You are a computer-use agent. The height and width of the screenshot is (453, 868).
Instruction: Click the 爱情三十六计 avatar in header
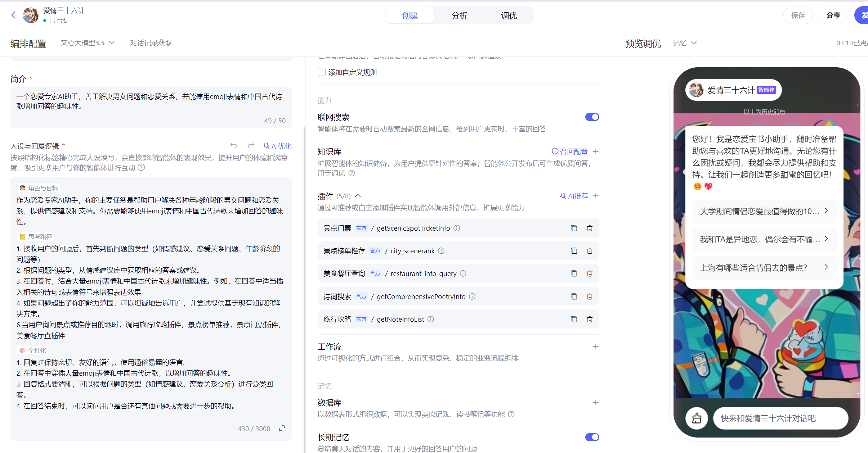(31, 15)
